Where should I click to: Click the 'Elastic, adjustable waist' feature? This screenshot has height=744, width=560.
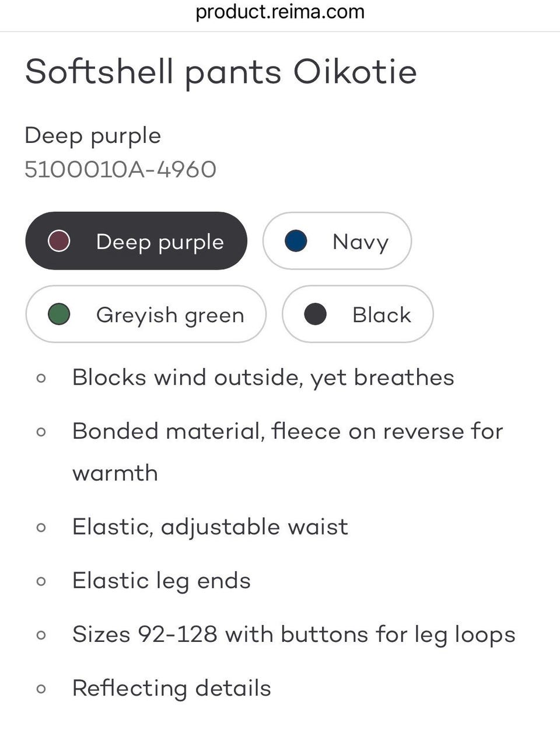coord(210,527)
